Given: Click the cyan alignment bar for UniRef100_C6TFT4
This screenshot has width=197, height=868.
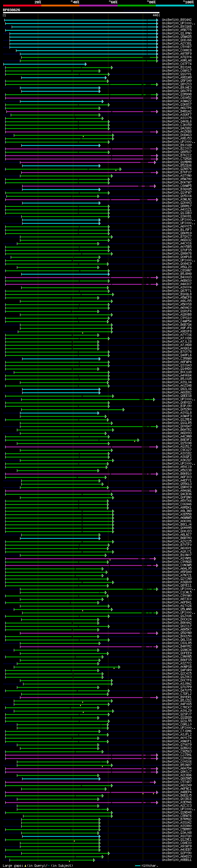Looking at the screenshot, I should click(45, 64).
